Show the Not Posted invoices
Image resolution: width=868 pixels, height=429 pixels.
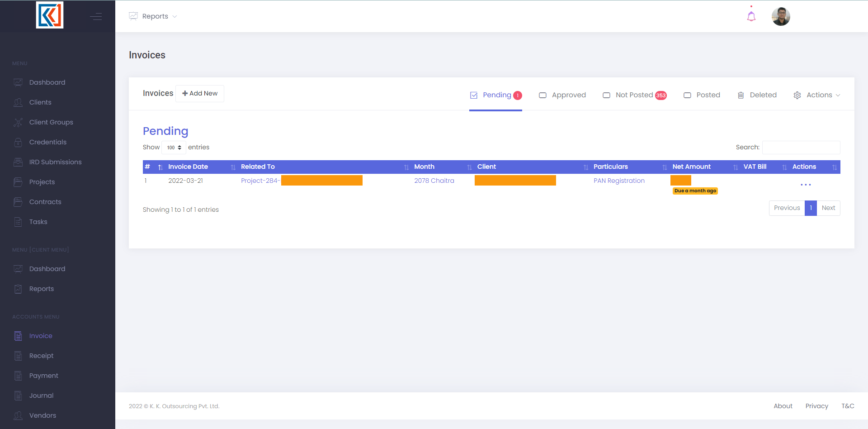(634, 95)
